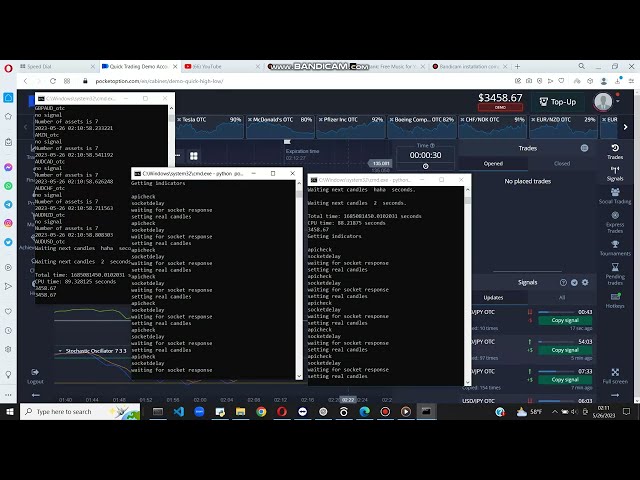Open File Explorer from taskbar
Viewport: 640px width, 480px height.
click(240, 412)
